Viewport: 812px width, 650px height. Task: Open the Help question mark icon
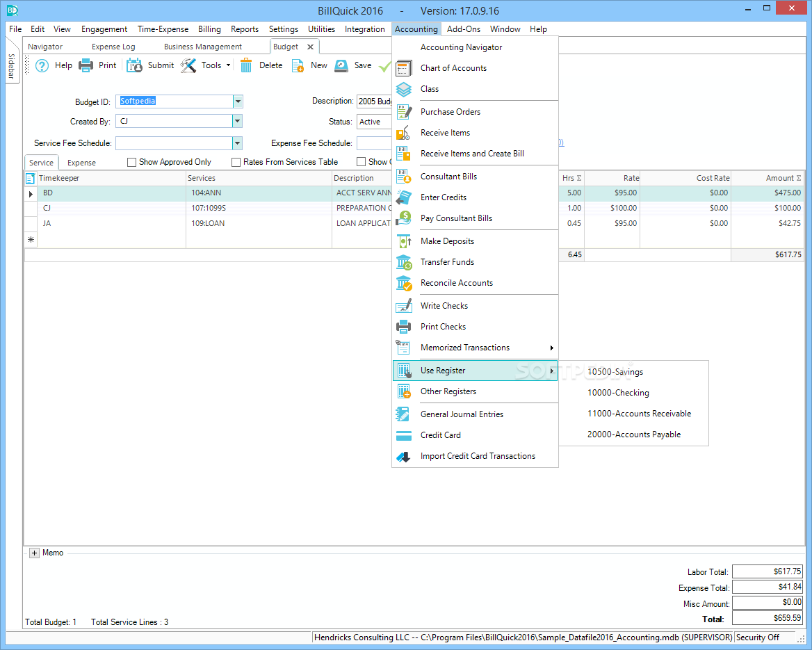[x=42, y=66]
